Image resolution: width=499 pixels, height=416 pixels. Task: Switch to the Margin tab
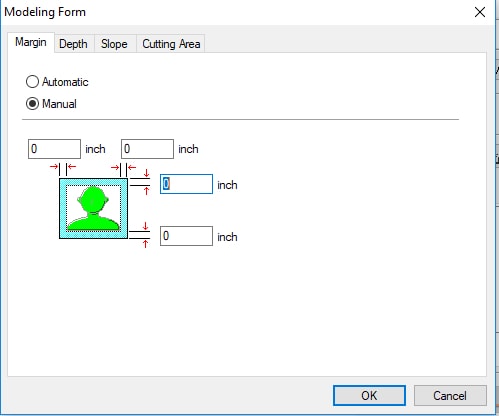pos(31,42)
